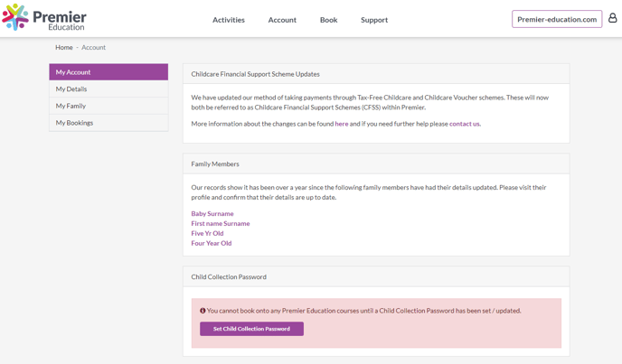Click Set Child Collection Password button
622x364 pixels.
click(252, 329)
